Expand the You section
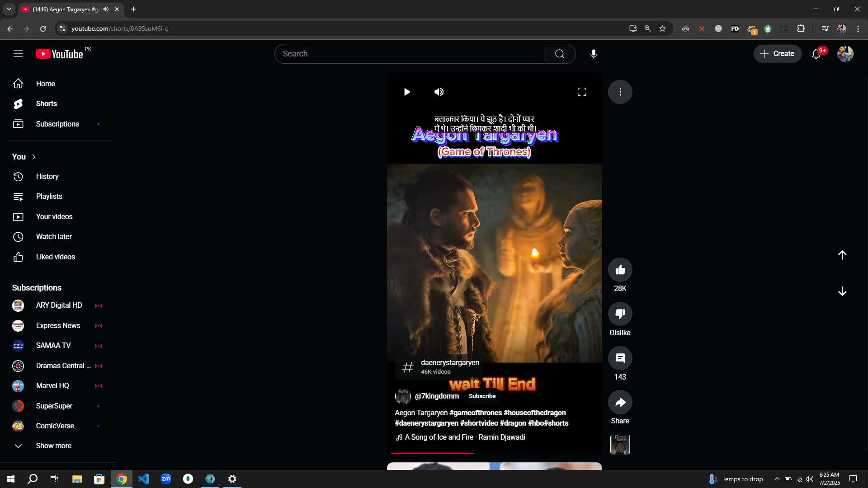The height and width of the screenshot is (488, 868). [x=24, y=157]
